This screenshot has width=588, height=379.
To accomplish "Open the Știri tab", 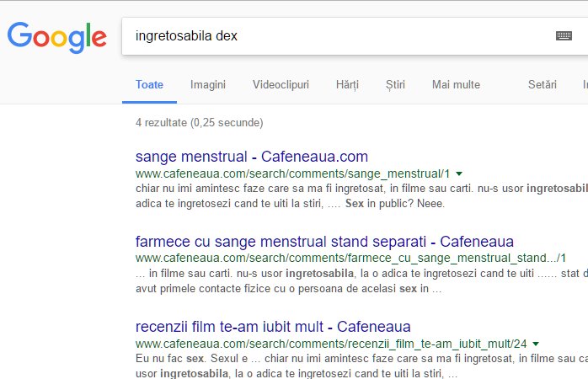I will pyautogui.click(x=395, y=85).
